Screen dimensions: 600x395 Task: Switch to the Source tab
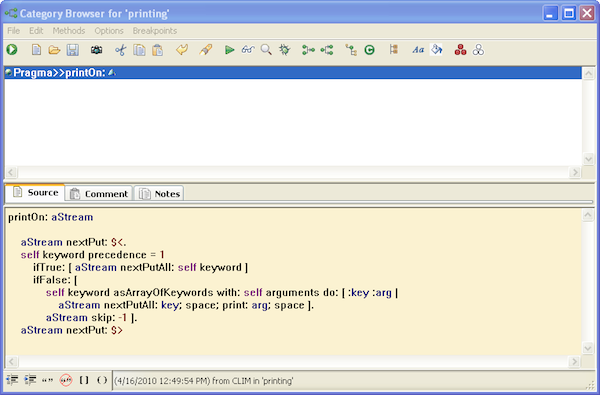tap(35, 193)
